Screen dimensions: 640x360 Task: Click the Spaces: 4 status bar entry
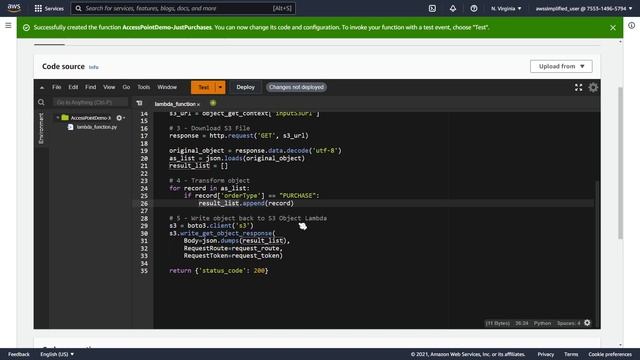(x=569, y=323)
